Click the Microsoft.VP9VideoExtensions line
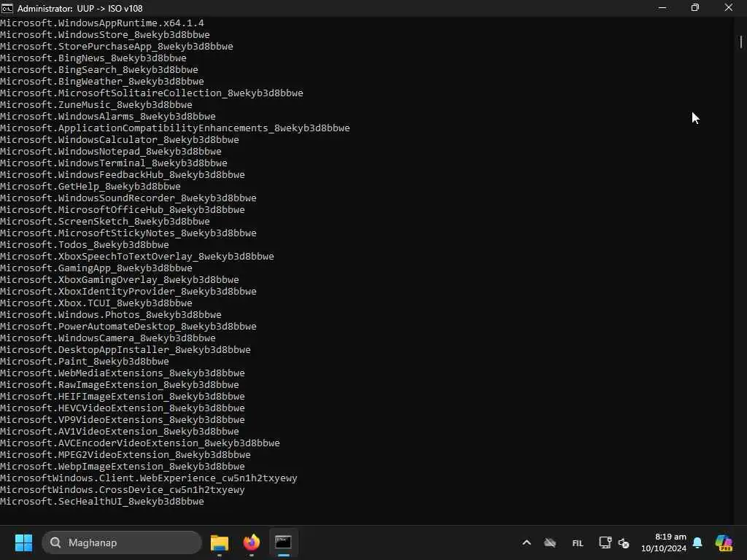747x560 pixels. point(123,419)
